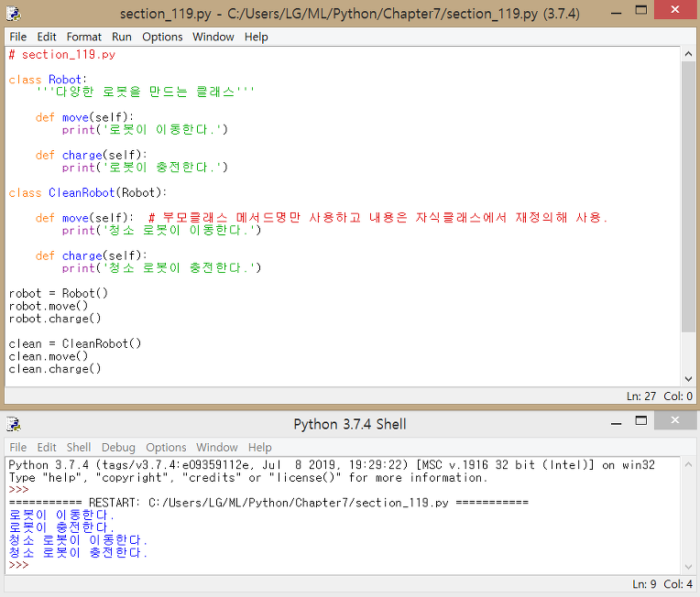This screenshot has height=597, width=700.
Task: Click Shell scrollbar up arrow
Action: point(688,464)
